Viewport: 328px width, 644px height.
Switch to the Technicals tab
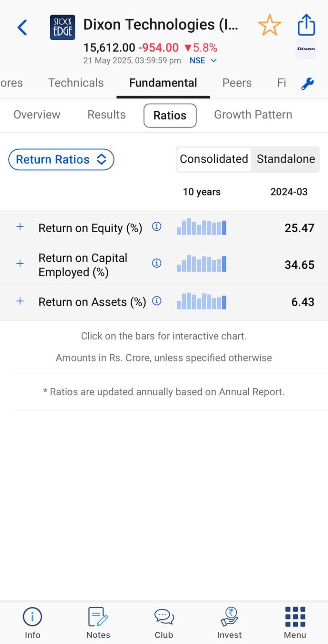click(76, 83)
